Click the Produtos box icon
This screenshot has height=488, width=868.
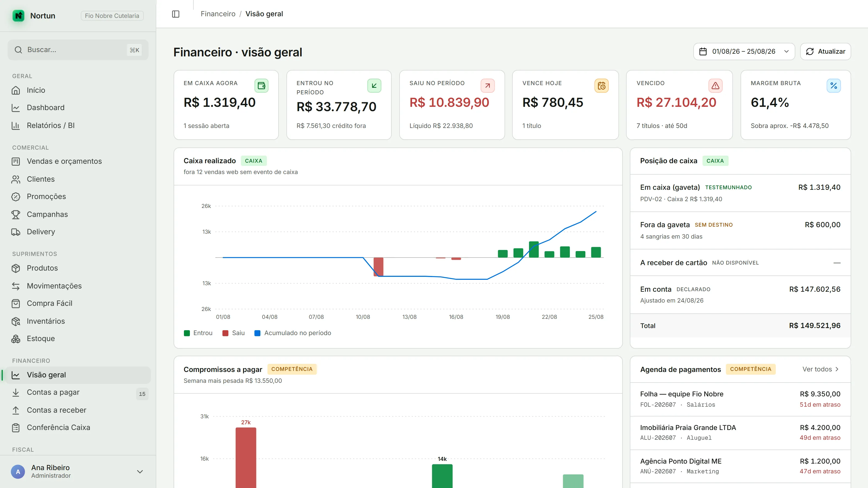tap(16, 268)
